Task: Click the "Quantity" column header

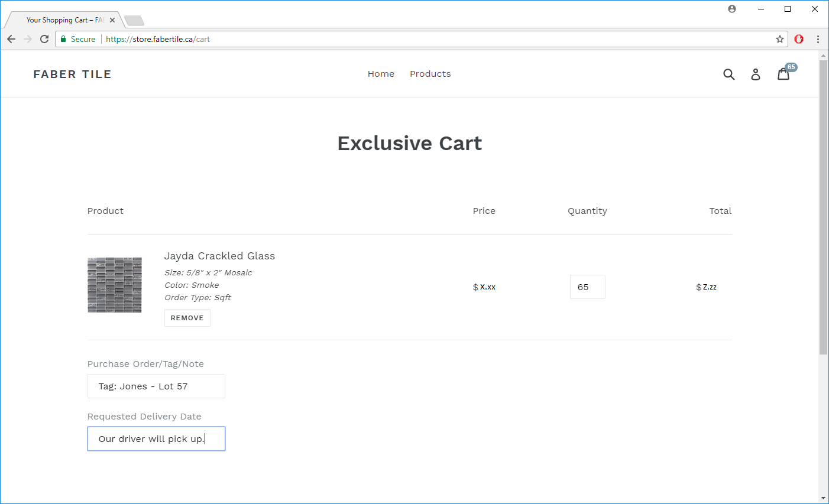Action: (587, 211)
